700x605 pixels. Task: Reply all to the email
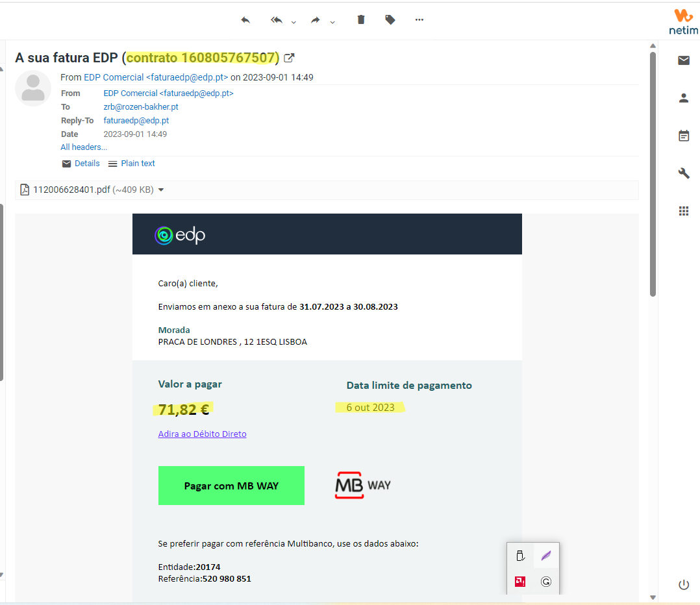277,20
